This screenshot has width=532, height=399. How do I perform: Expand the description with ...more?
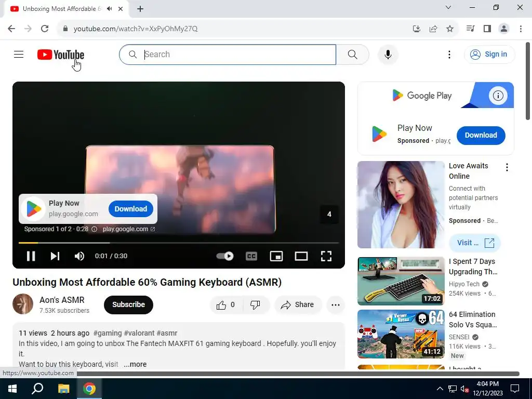click(135, 364)
